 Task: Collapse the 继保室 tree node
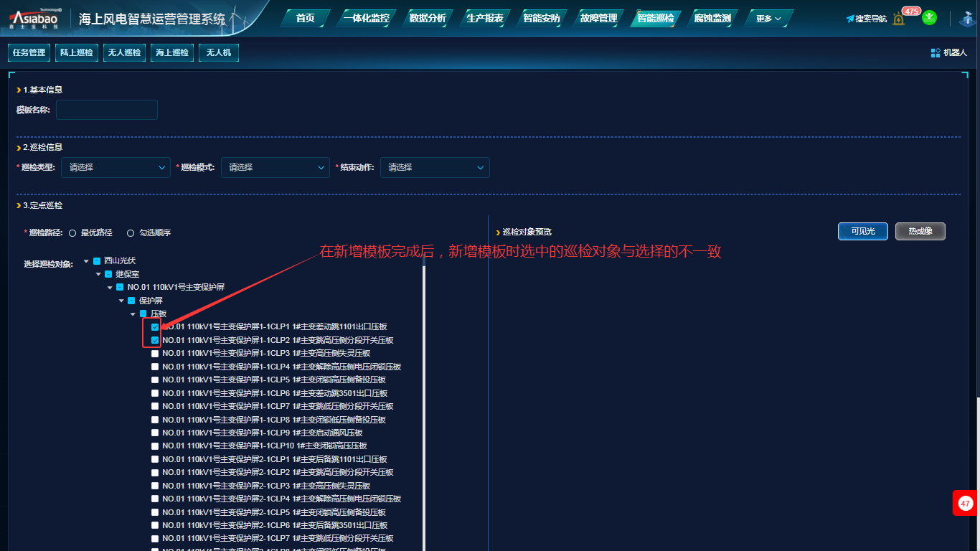[x=98, y=274]
